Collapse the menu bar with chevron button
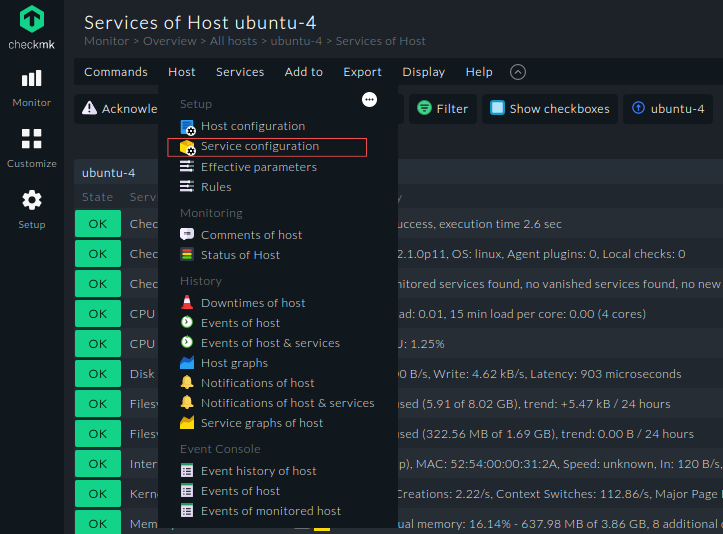The width and height of the screenshot is (723, 534). [518, 72]
